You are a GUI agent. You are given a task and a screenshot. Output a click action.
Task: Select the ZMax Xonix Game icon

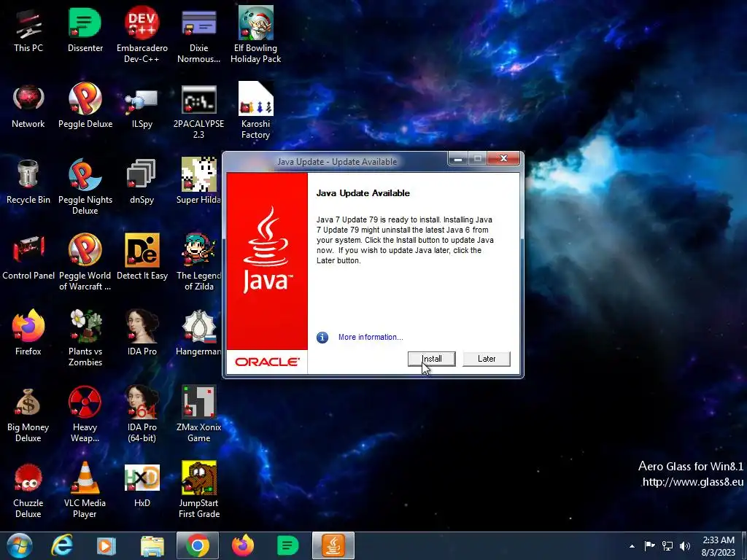198,414
